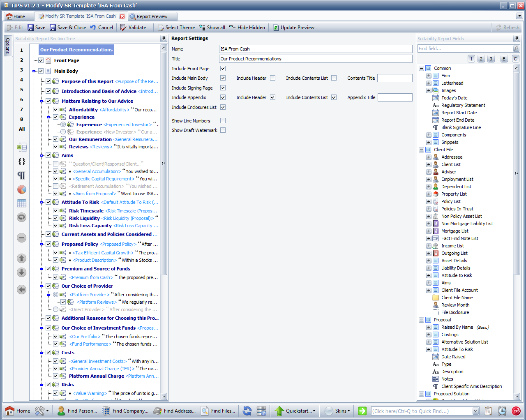Uncheck the Include Signing Page checkbox
The width and height of the screenshot is (526, 420).
(223, 88)
